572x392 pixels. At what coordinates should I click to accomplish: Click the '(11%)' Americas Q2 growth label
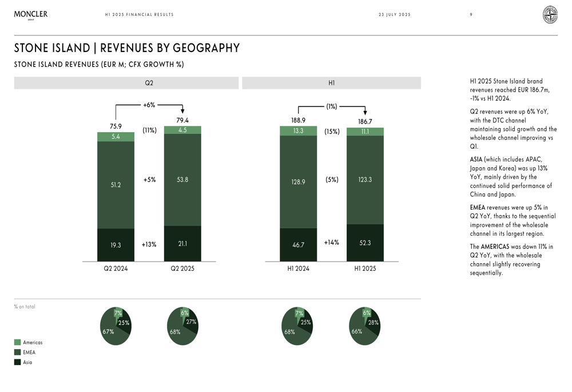tap(149, 130)
